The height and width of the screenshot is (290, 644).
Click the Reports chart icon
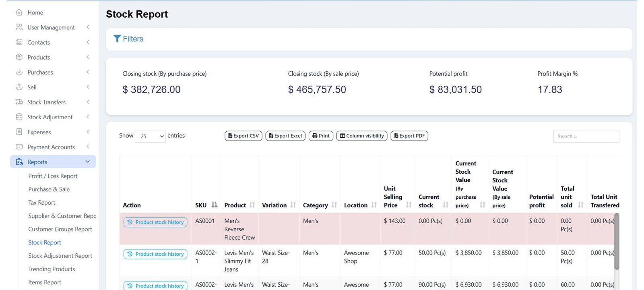[19, 162]
